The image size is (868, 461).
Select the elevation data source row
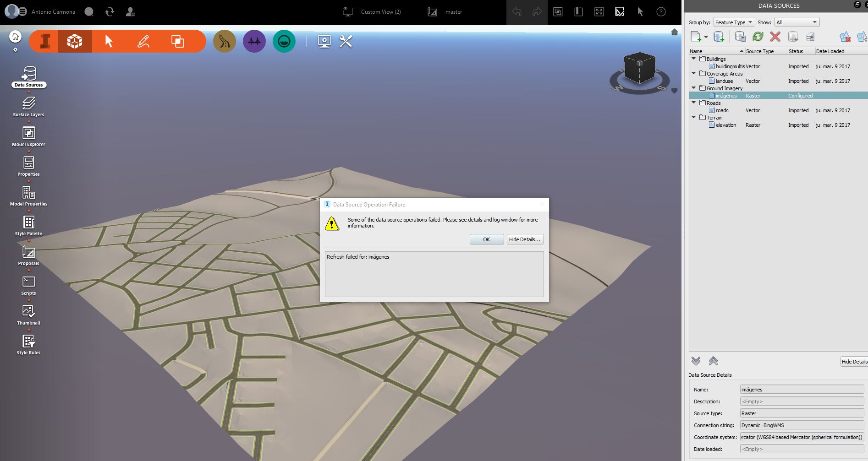pos(779,125)
